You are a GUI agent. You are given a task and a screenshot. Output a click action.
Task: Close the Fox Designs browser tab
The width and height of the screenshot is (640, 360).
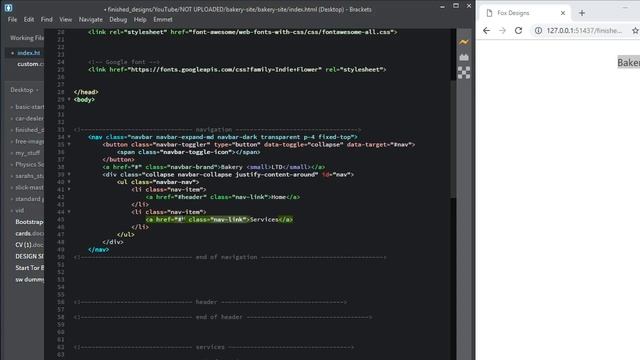[x=563, y=13]
